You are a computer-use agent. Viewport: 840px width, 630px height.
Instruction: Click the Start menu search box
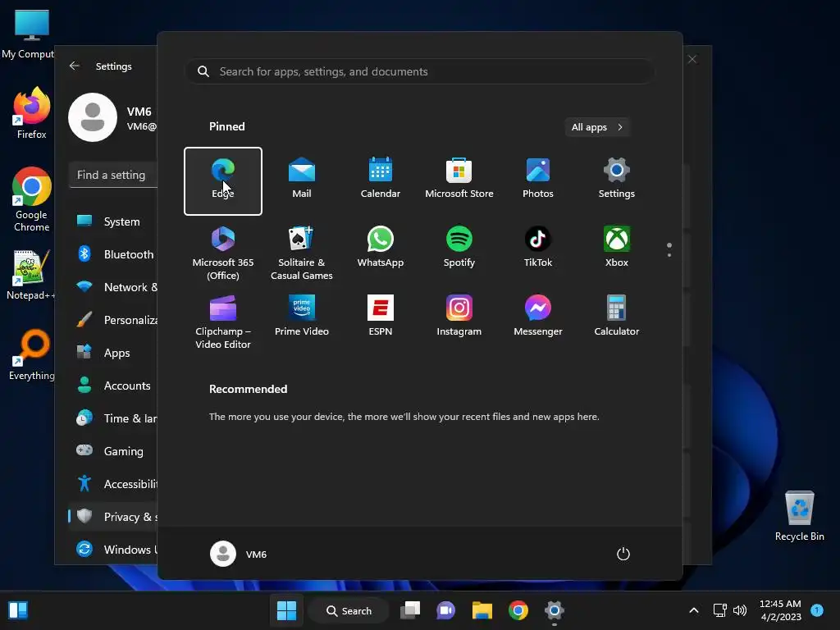[x=420, y=72]
